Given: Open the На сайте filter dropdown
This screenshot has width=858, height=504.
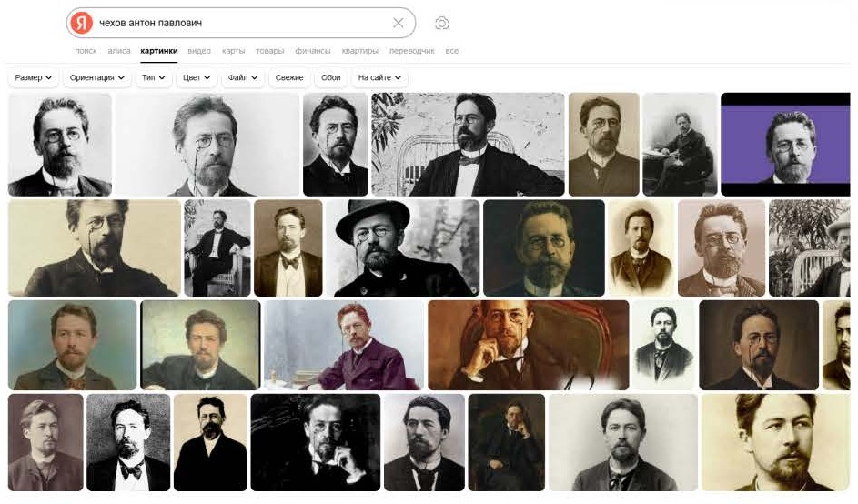Looking at the screenshot, I should pos(379,77).
